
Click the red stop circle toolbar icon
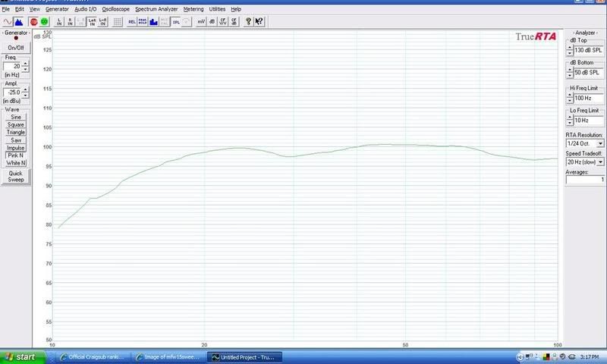point(33,22)
